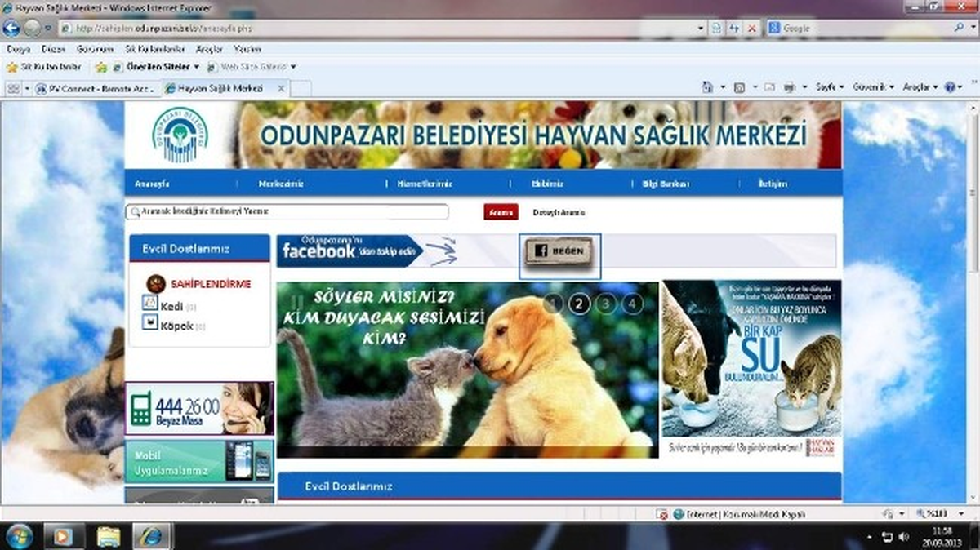Screen dimensions: 980x550
Task: Open the Araçlar menu in the menu bar
Action: [210, 49]
